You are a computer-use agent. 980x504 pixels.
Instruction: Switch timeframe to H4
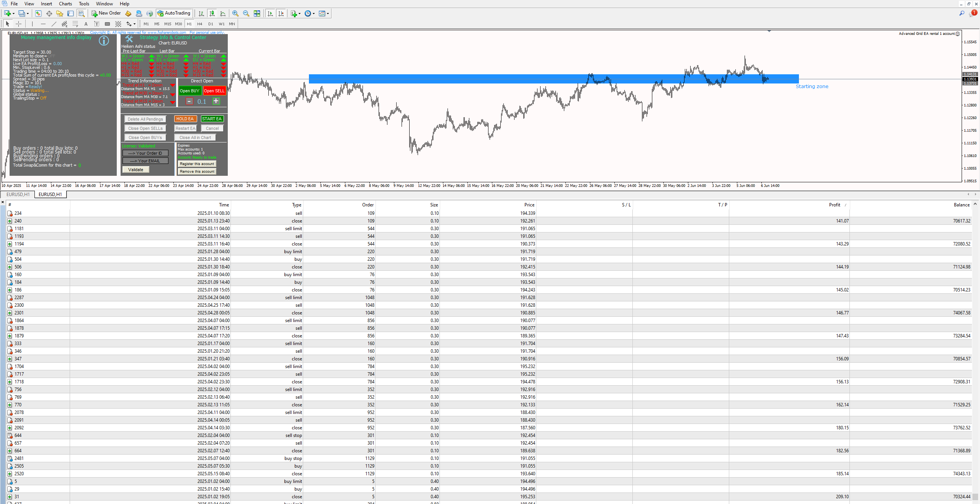click(x=199, y=24)
